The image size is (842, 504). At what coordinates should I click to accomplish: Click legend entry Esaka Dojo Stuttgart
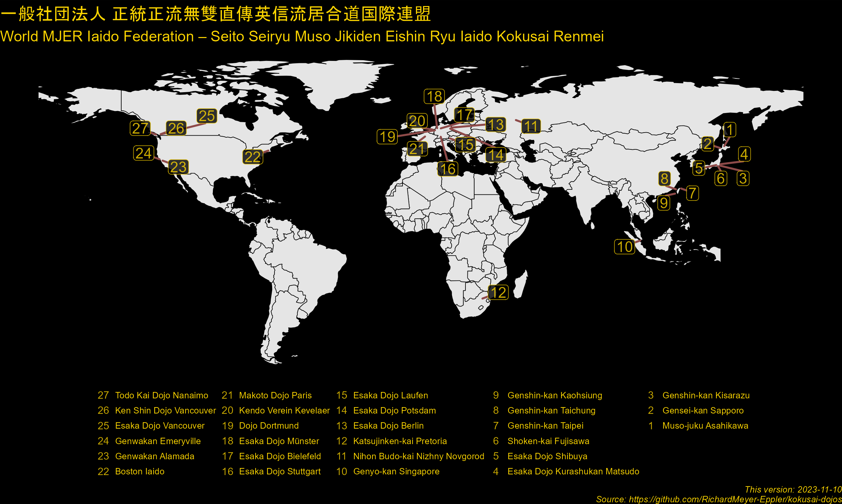280,471
